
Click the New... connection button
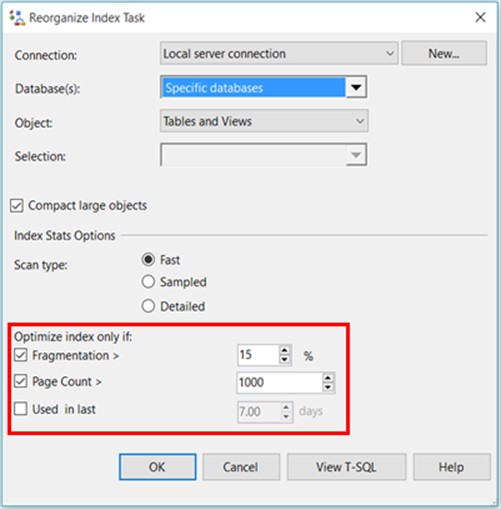444,53
